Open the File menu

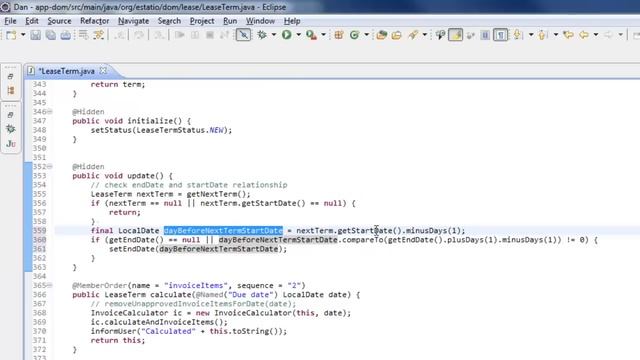[10, 21]
